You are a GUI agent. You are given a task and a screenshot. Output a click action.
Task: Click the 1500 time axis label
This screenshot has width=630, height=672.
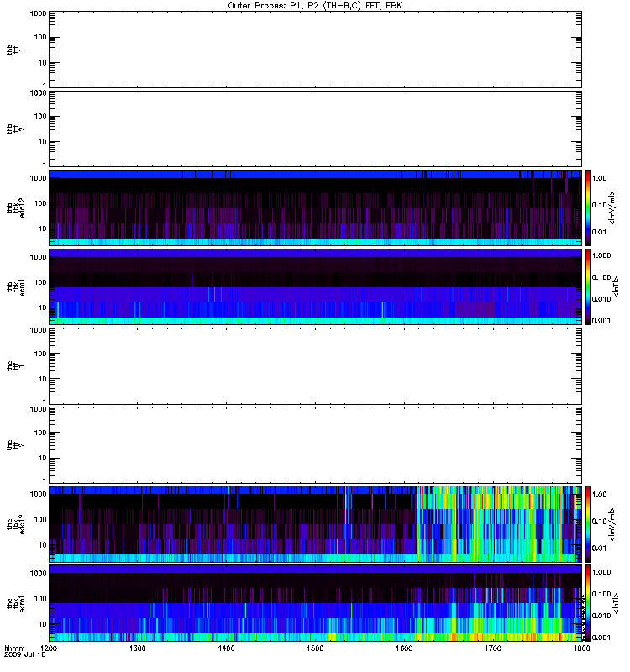[x=315, y=648]
